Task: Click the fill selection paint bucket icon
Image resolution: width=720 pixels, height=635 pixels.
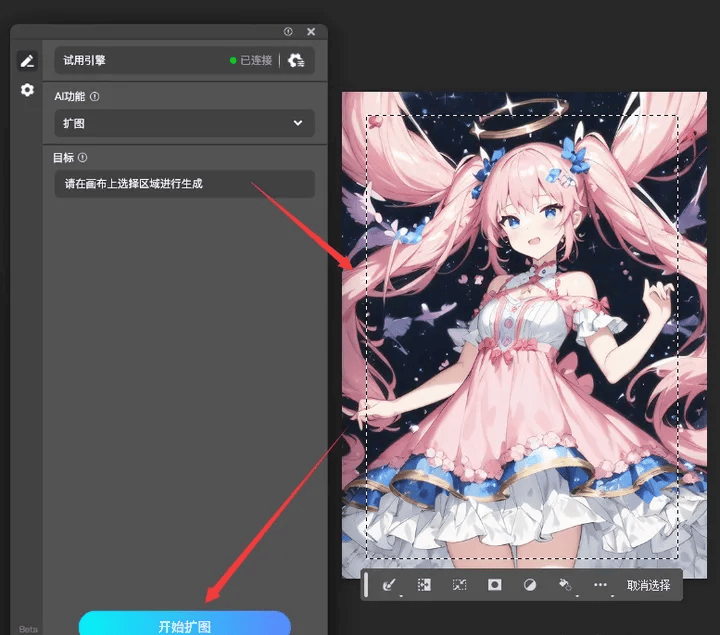Action: coord(565,584)
